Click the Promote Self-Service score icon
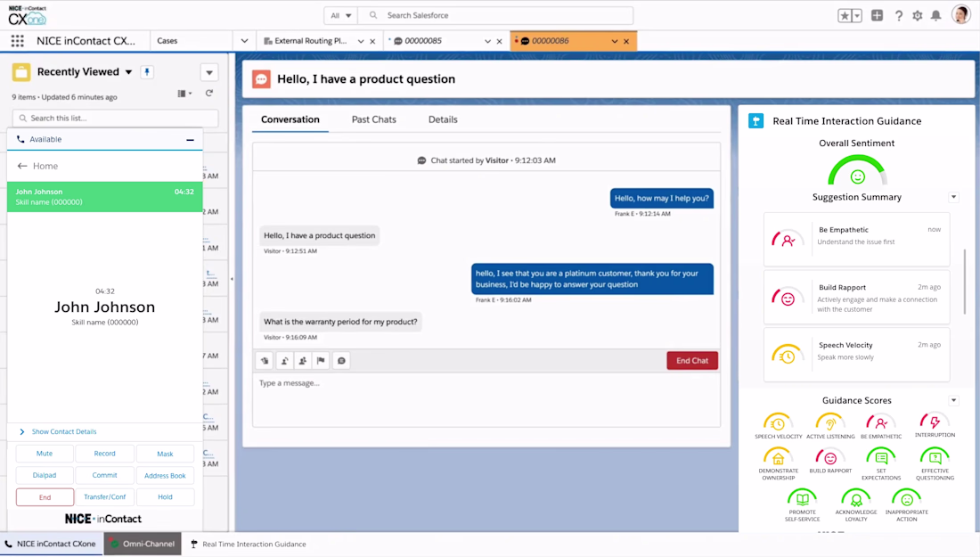Screen dimensions: 980x557 (802, 499)
